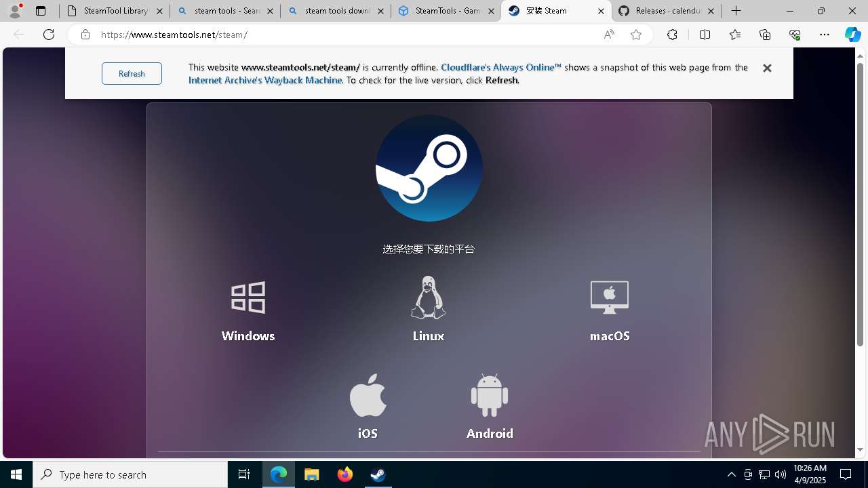Open the tab actions menu icon
This screenshot has width=868, height=488.
pyautogui.click(x=41, y=11)
